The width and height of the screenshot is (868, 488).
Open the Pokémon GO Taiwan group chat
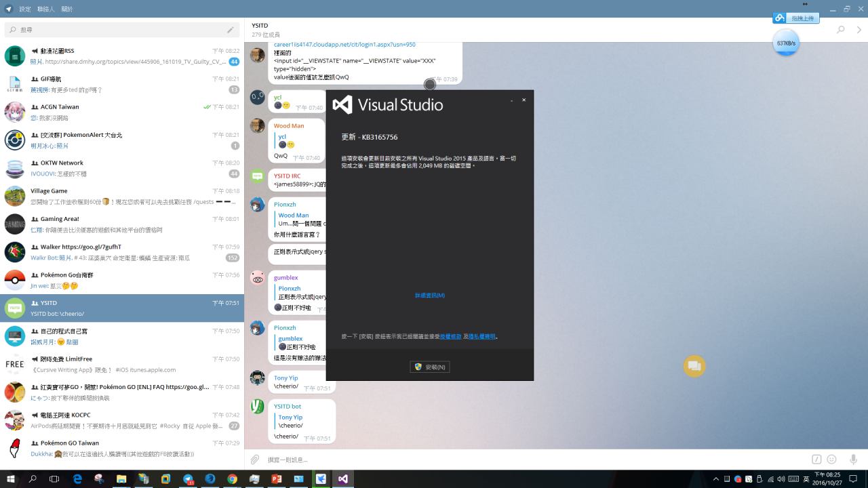coord(122,448)
